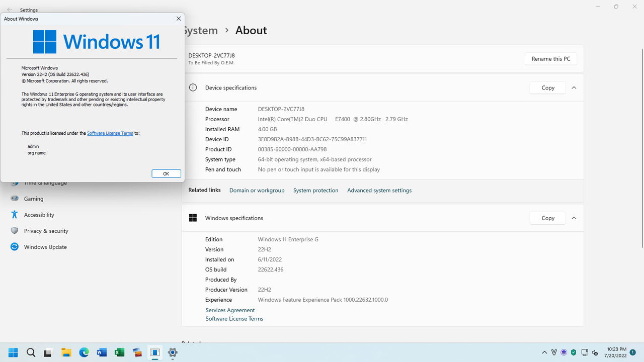Click the Windows specifications logo icon
Screen dimensions: 644x362
point(193,218)
